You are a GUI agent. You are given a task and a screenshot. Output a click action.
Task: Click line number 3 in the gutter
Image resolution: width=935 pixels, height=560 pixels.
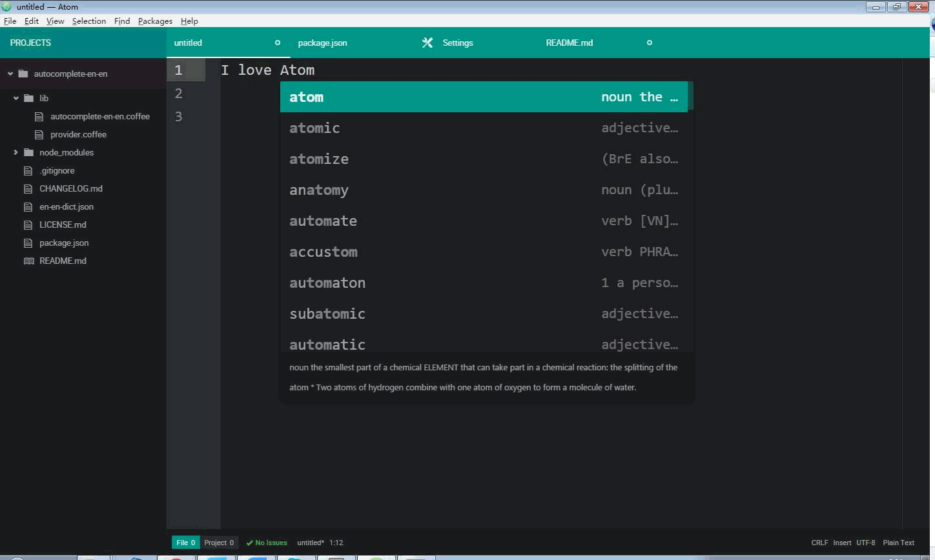[178, 117]
